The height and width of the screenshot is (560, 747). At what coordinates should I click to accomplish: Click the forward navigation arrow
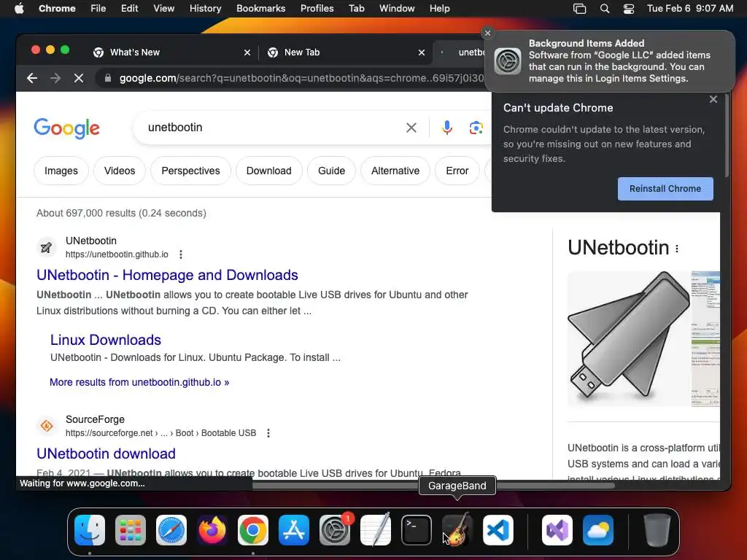click(55, 78)
